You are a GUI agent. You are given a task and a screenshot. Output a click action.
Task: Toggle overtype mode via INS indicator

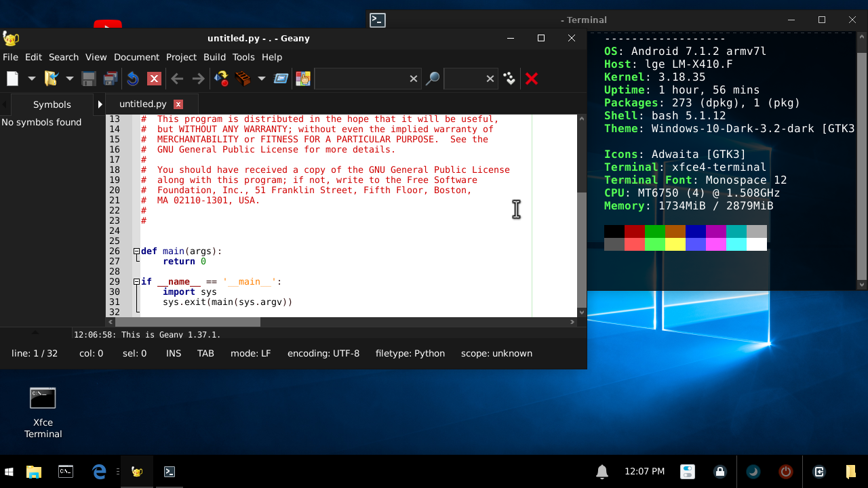[x=174, y=353]
